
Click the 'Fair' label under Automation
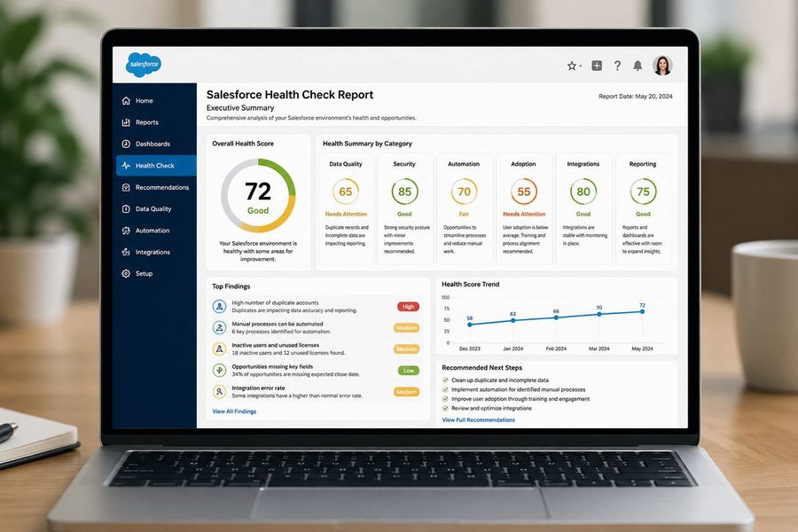464,215
